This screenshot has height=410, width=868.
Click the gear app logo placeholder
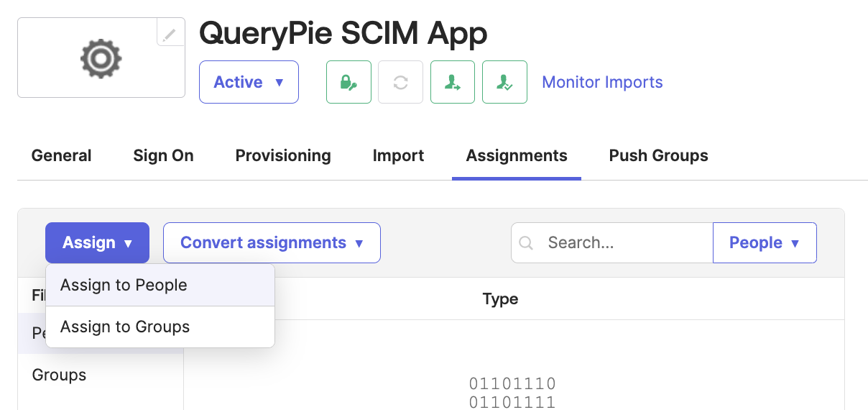[x=101, y=58]
